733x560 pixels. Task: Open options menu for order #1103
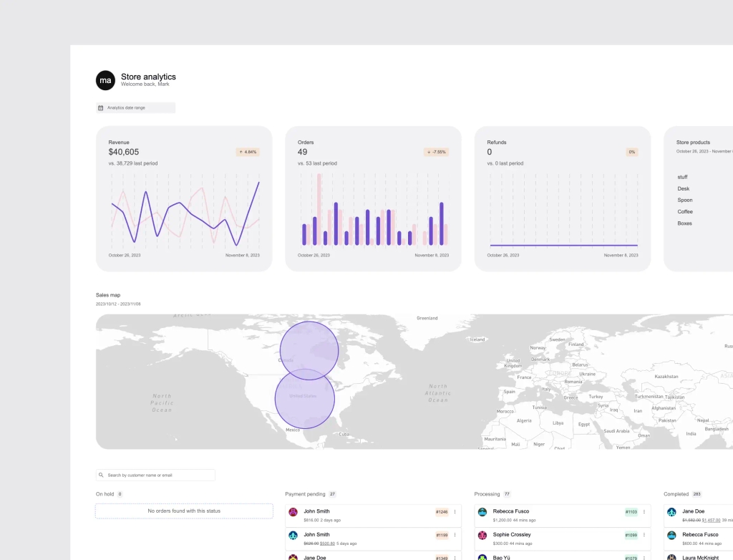[x=644, y=512]
